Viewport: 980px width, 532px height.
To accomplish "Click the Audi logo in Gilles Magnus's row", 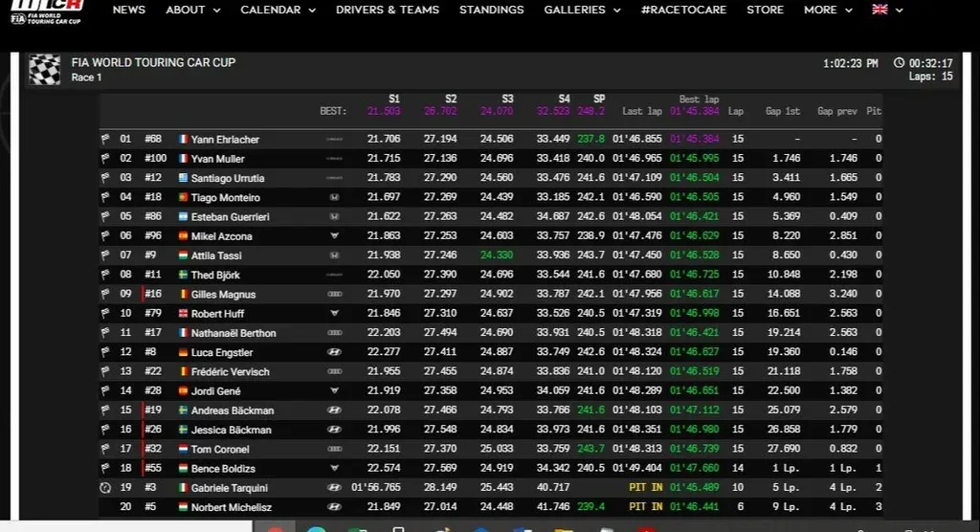I will 334,295.
